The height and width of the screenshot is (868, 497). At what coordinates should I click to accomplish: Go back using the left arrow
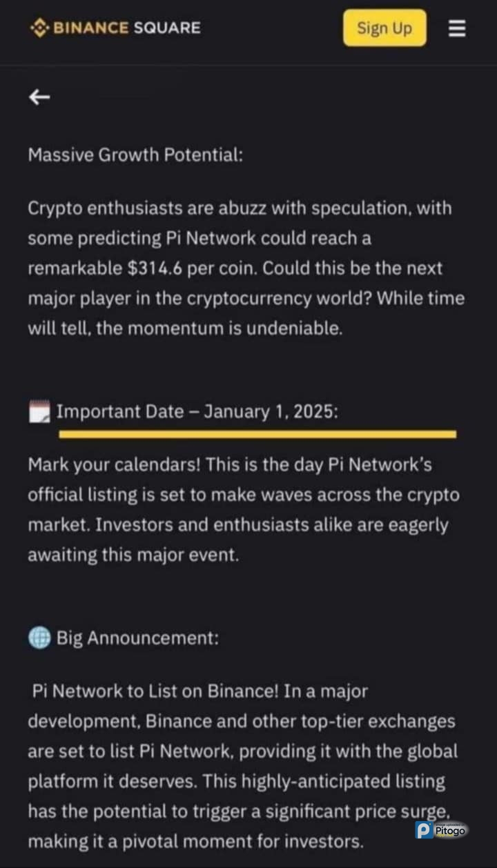pos(39,98)
